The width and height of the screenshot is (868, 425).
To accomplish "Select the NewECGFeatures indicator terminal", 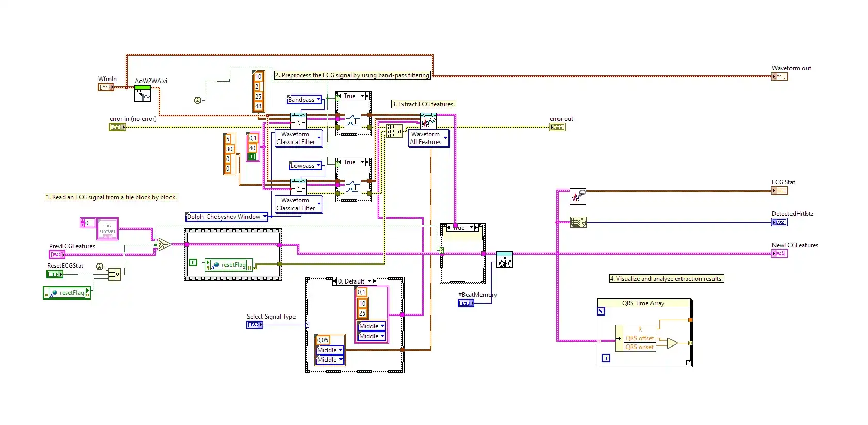I will point(779,254).
